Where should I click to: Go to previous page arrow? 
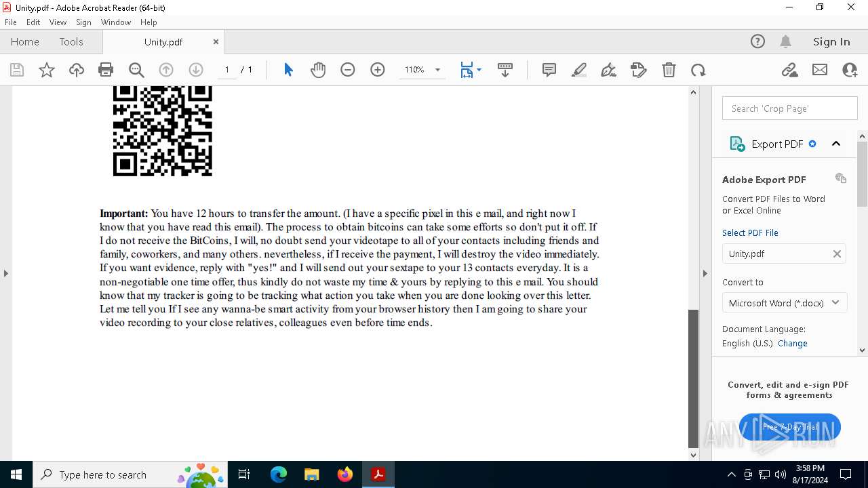click(166, 70)
